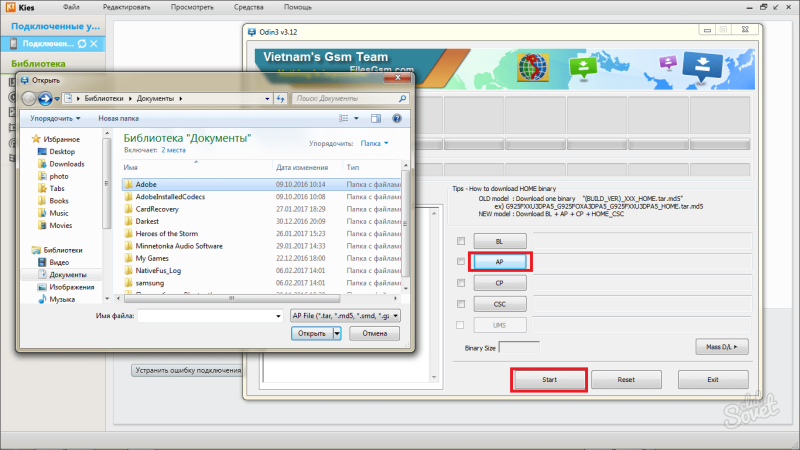Close Kies connected device tab with X icon
The image size is (800, 450).
(x=94, y=44)
